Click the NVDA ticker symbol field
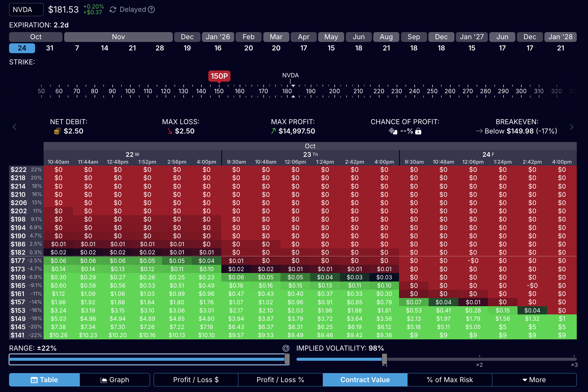This screenshot has height=392, width=588. [x=26, y=10]
